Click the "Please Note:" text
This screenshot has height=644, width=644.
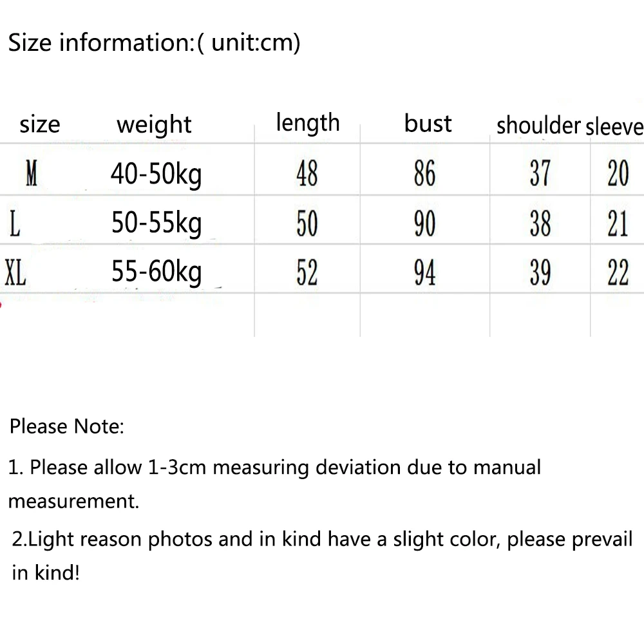coord(66,426)
